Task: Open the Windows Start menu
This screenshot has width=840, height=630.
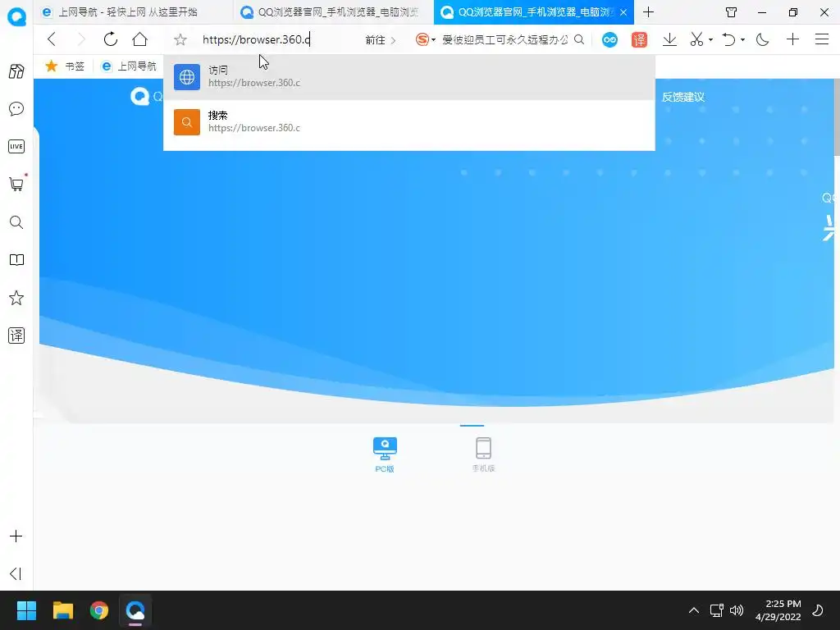Action: coord(26,610)
